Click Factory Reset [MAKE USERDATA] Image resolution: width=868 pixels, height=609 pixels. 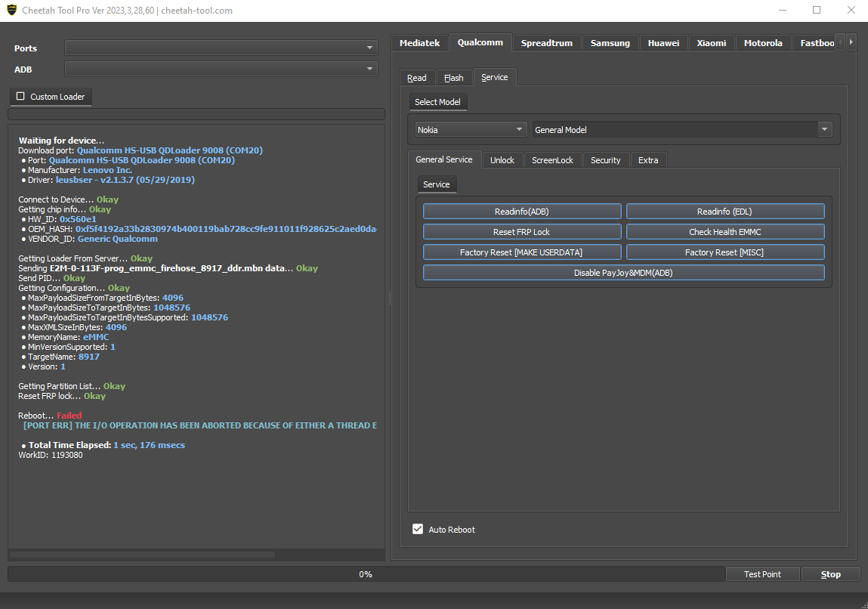(x=522, y=252)
